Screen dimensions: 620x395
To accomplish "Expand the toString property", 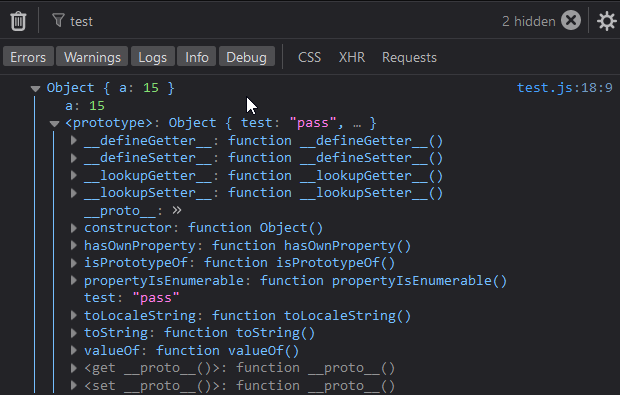I will click(74, 333).
